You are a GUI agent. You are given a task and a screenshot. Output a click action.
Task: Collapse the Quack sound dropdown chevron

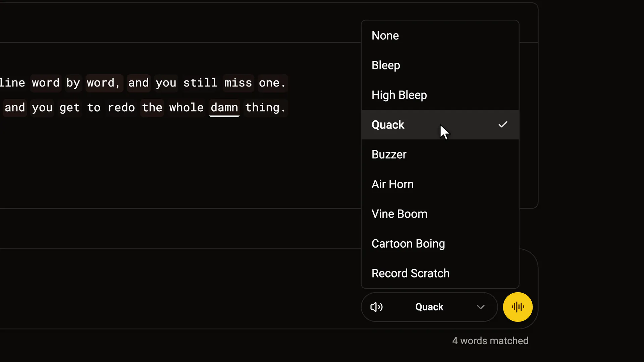pyautogui.click(x=481, y=307)
